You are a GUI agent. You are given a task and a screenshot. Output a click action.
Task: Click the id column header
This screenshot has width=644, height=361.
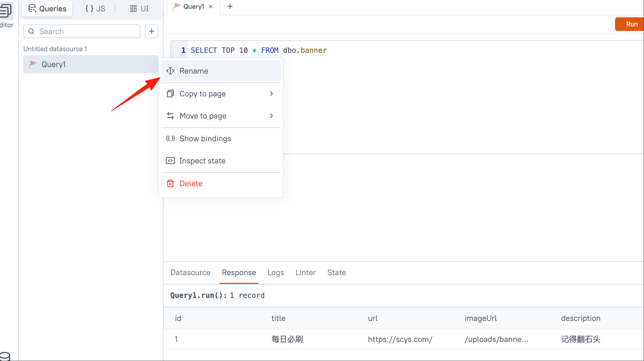pyautogui.click(x=178, y=318)
